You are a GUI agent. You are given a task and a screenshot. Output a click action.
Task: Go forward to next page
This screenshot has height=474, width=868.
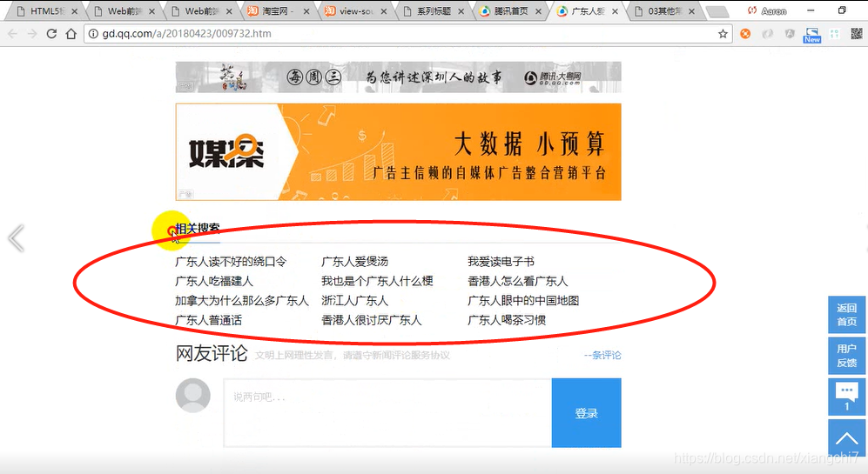pyautogui.click(x=32, y=34)
